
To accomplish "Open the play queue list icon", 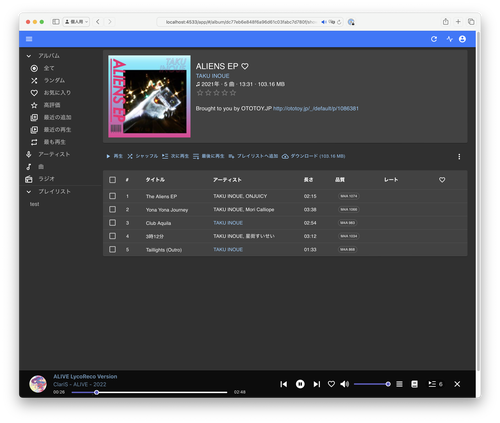I will (x=399, y=384).
